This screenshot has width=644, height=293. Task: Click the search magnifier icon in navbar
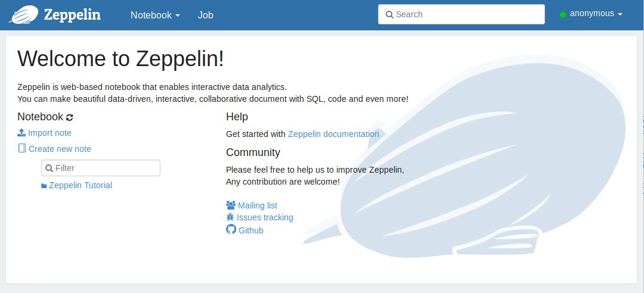pos(390,15)
